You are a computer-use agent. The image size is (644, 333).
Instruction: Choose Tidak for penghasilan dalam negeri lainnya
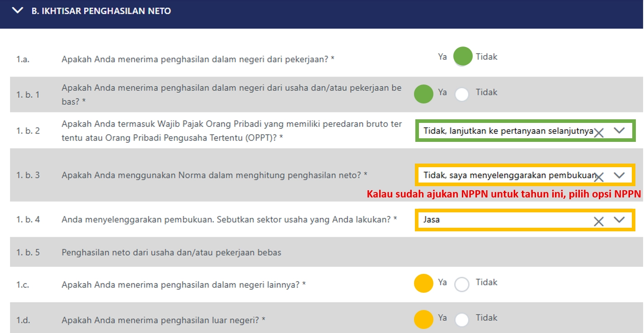462,284
